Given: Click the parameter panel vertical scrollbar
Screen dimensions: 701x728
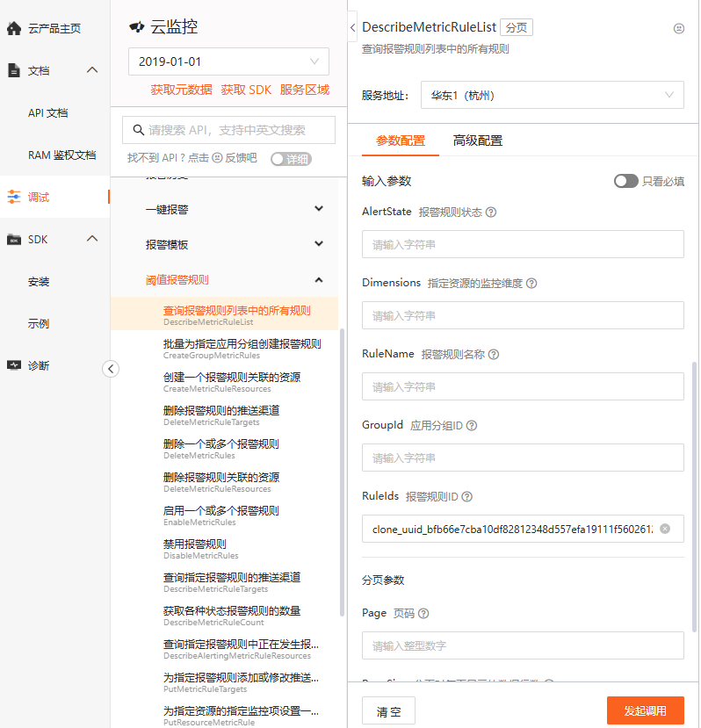Looking at the screenshot, I should click(x=695, y=497).
